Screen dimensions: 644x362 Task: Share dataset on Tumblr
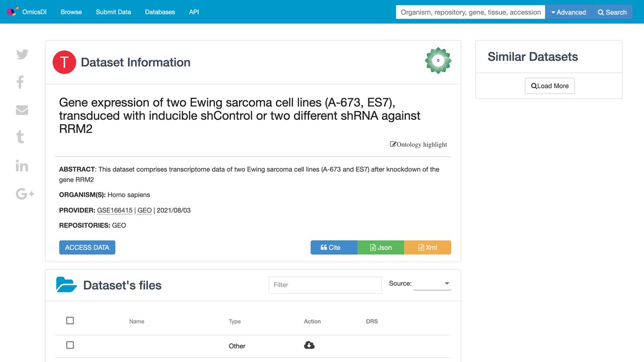20,137
